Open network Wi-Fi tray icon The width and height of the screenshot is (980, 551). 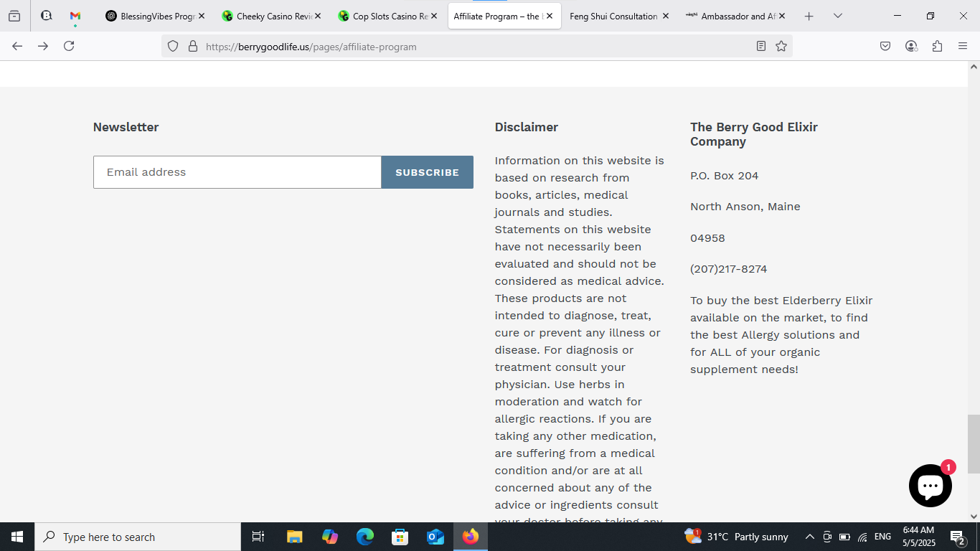coord(862,537)
